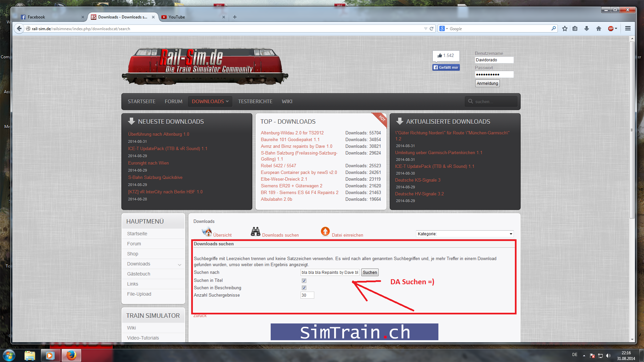
Task: Open the Euronight nach Wien link
Action: coord(148,163)
